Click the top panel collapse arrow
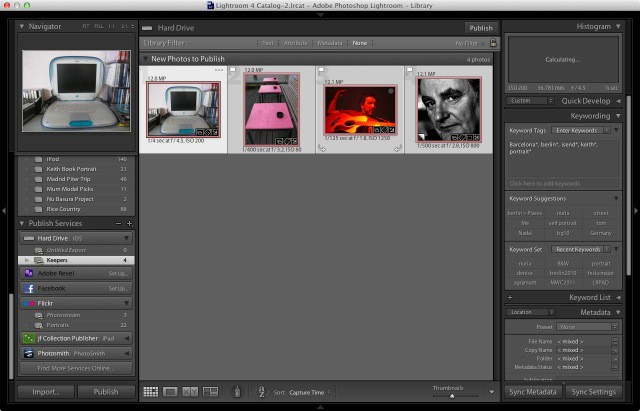Image resolution: width=640 pixels, height=411 pixels. point(320,15)
